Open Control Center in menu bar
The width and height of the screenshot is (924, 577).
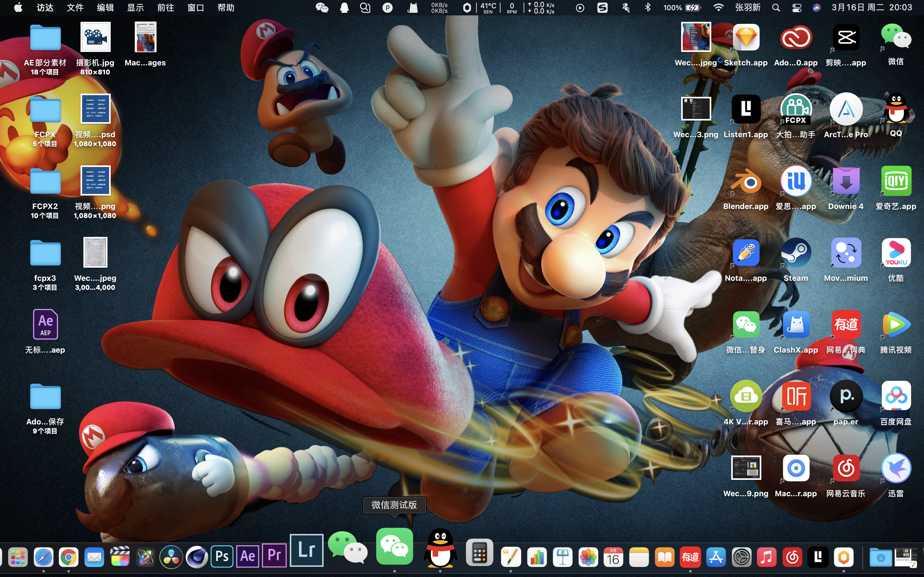(x=797, y=8)
